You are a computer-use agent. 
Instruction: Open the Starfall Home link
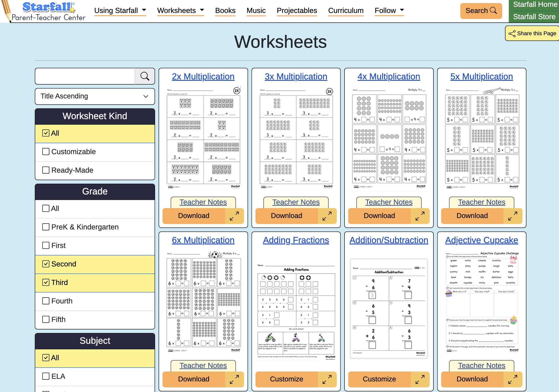coord(535,5)
